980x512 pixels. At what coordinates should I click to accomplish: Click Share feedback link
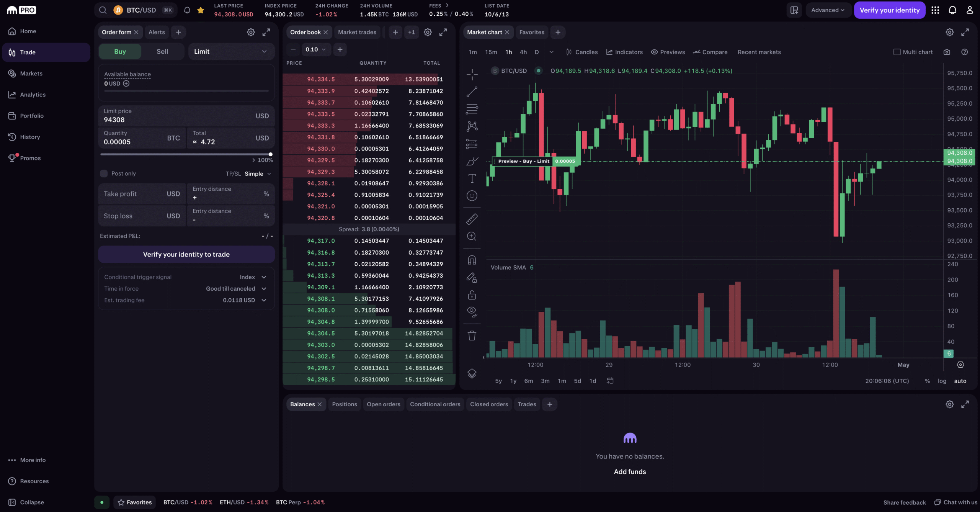pos(905,502)
